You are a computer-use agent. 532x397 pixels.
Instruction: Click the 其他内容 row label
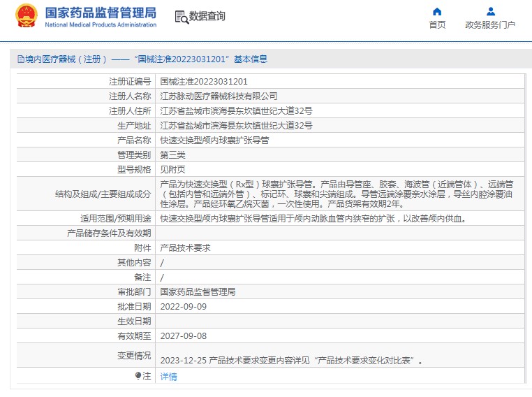[x=134, y=263]
